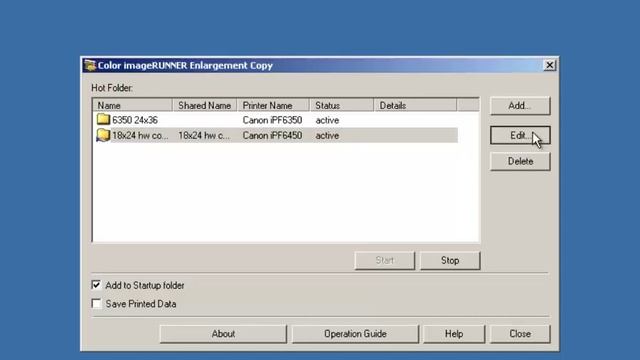Open Help
The width and height of the screenshot is (640, 360).
coord(454,334)
